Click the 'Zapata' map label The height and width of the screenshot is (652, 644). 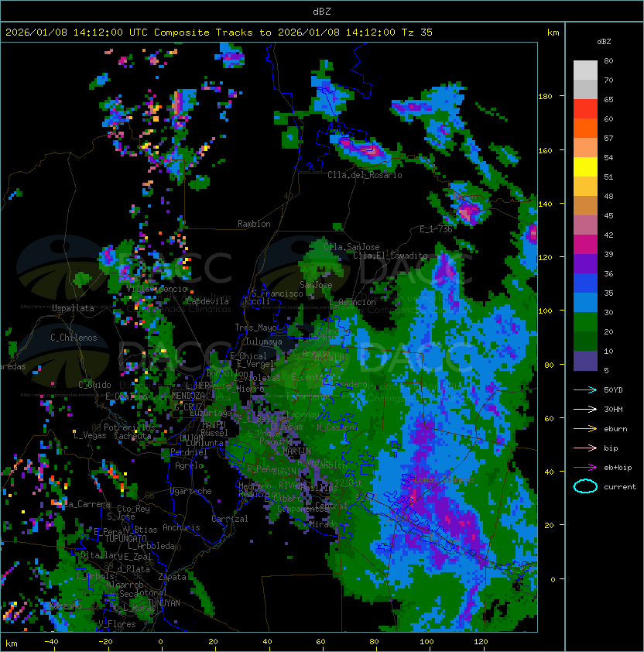pos(172,577)
